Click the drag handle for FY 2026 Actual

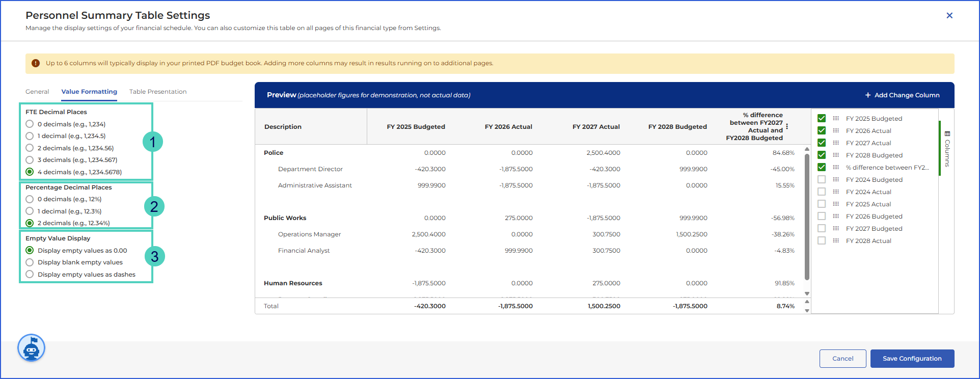coord(836,130)
